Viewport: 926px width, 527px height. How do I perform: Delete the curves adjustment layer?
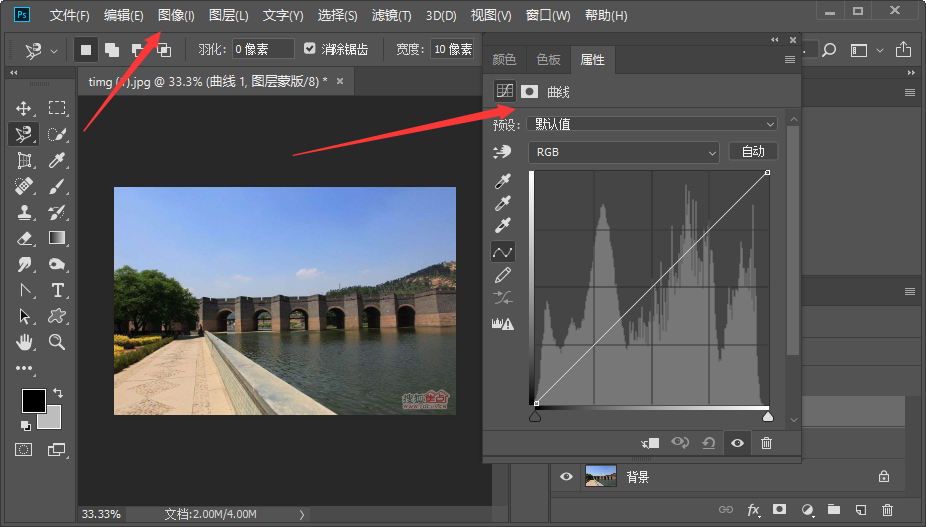767,443
